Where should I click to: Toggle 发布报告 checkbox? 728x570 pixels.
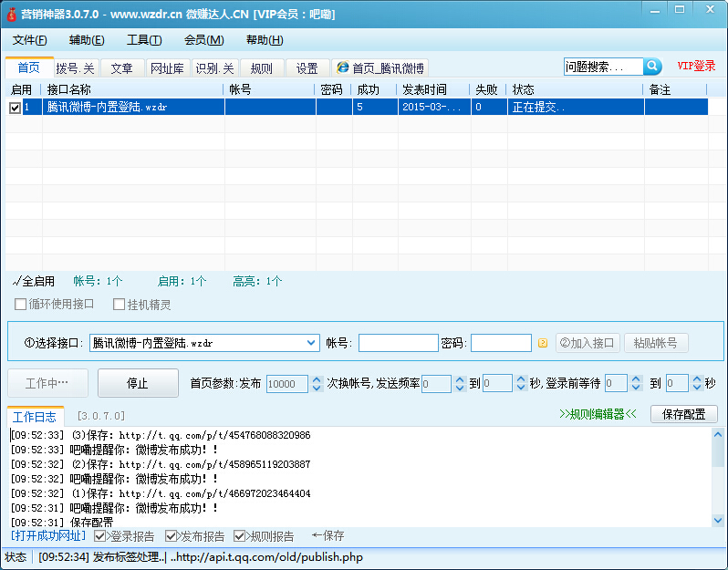click(x=171, y=536)
